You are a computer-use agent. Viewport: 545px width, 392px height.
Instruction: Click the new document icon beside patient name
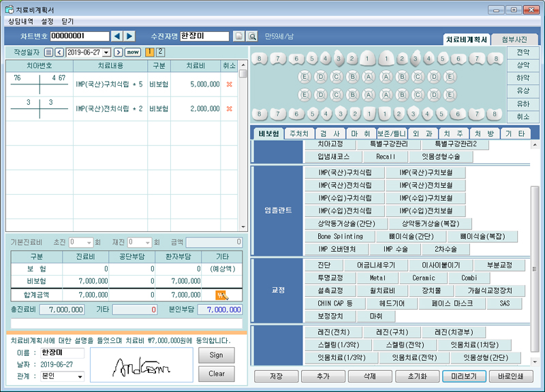tap(239, 36)
